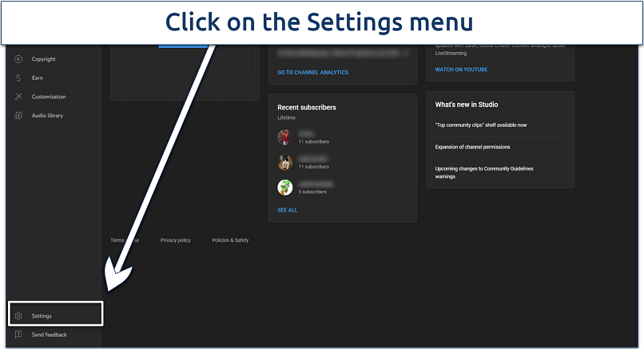The image size is (644, 349).
Task: Click second recent subscriber avatar
Action: click(285, 162)
